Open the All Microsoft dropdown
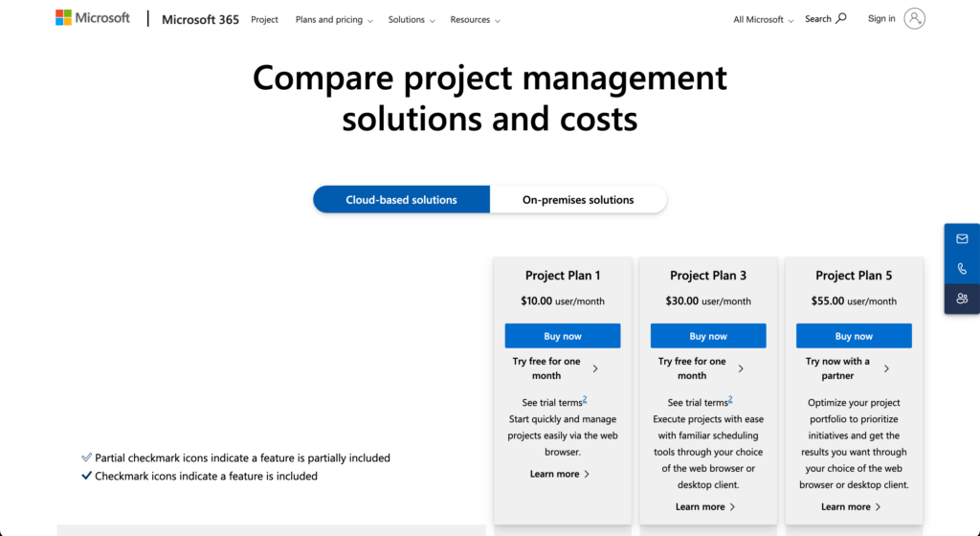 pos(763,19)
